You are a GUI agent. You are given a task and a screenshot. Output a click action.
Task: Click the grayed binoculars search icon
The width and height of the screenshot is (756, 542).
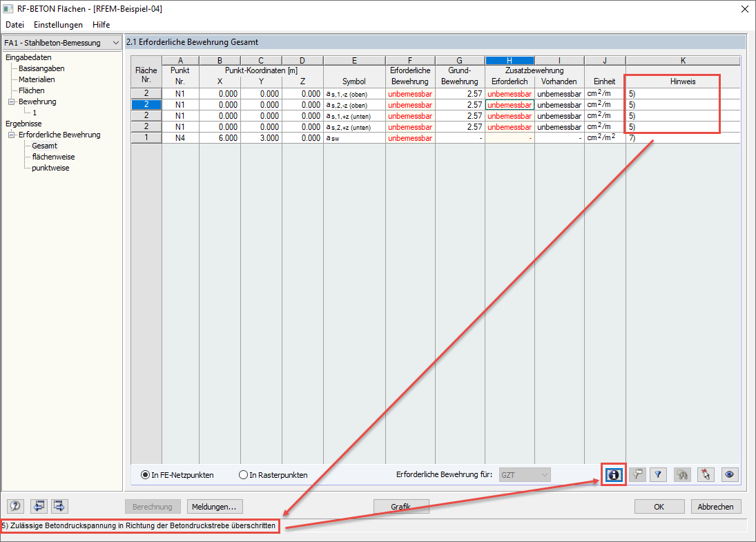pos(682,475)
